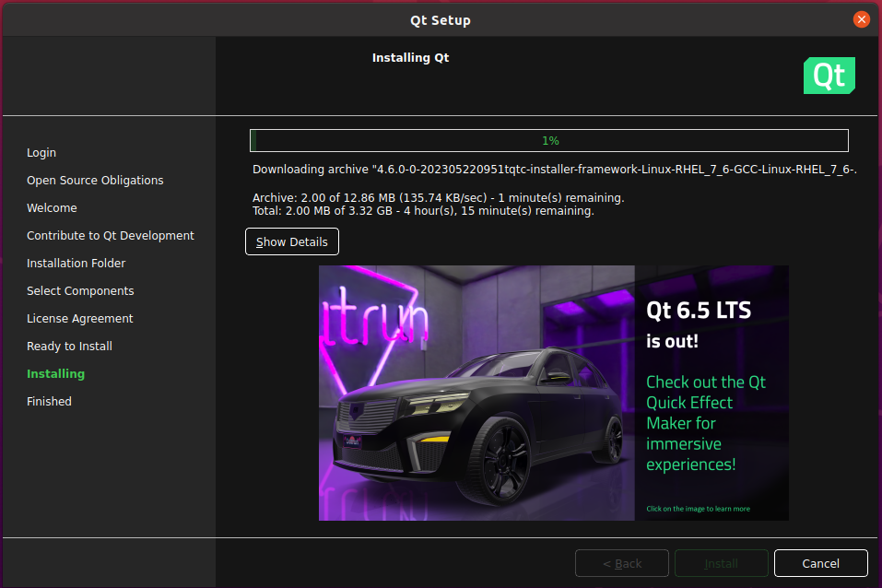This screenshot has width=882, height=588.
Task: Open the Installation Folder step
Action: click(x=76, y=264)
